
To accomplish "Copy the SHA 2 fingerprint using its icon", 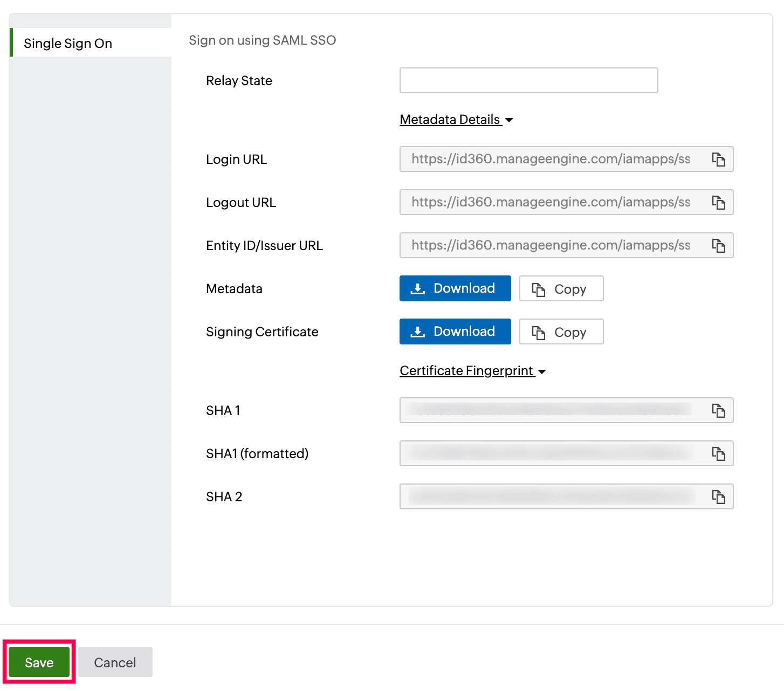I will click(x=719, y=496).
